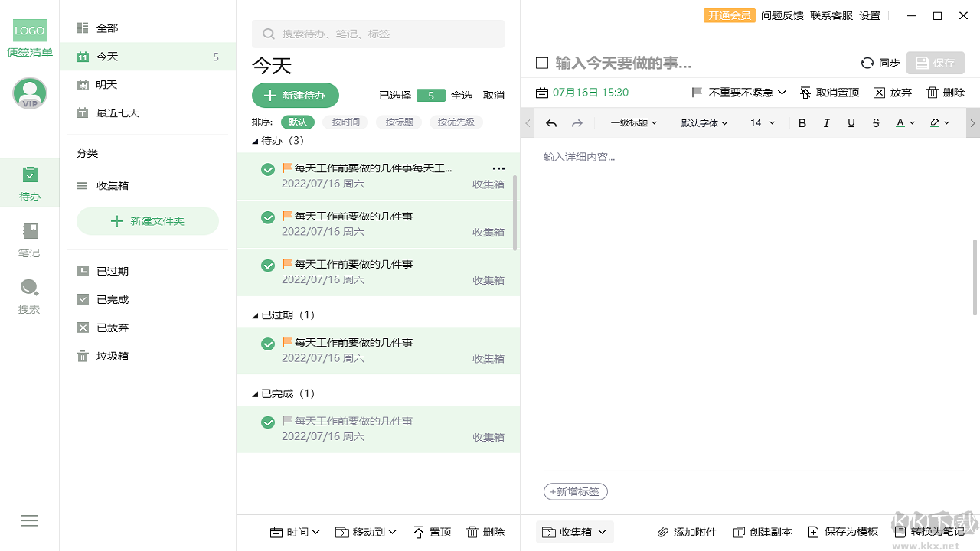Apply italic formatting
Screen dimensions: 980x551
826,122
